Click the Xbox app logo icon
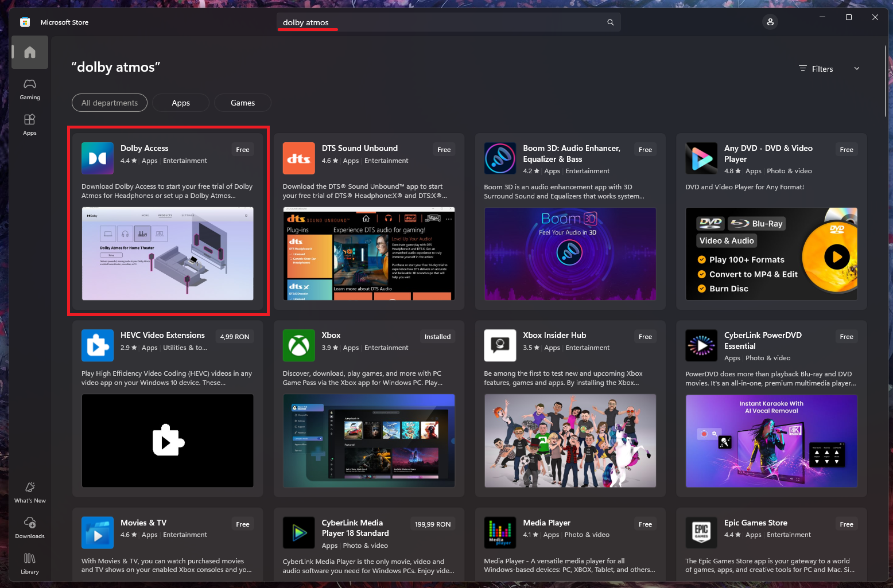 (x=298, y=345)
